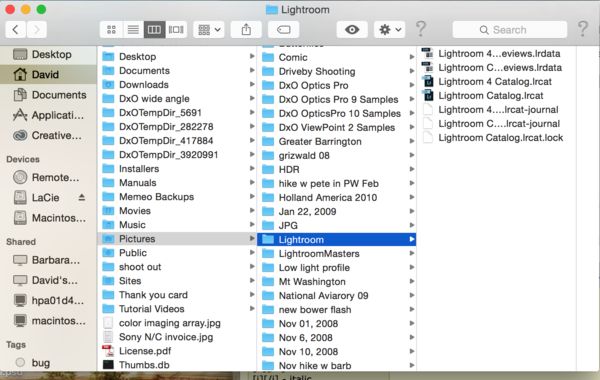Select Lightroom 4 Catalog.lrcat file

click(x=496, y=82)
